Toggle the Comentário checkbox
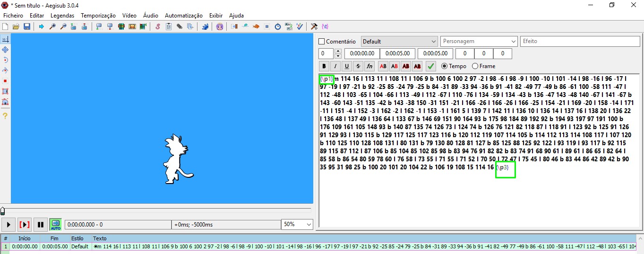 (x=322, y=42)
